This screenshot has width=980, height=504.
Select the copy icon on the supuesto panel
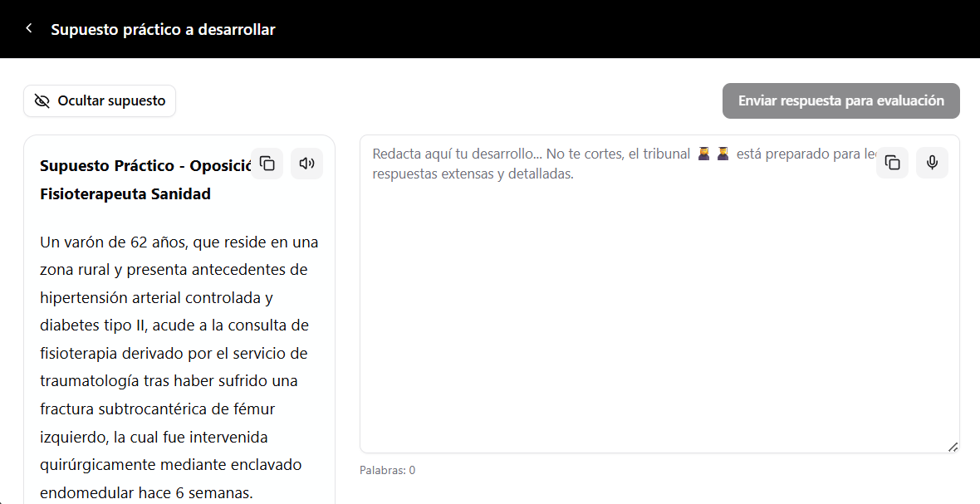pyautogui.click(x=267, y=164)
